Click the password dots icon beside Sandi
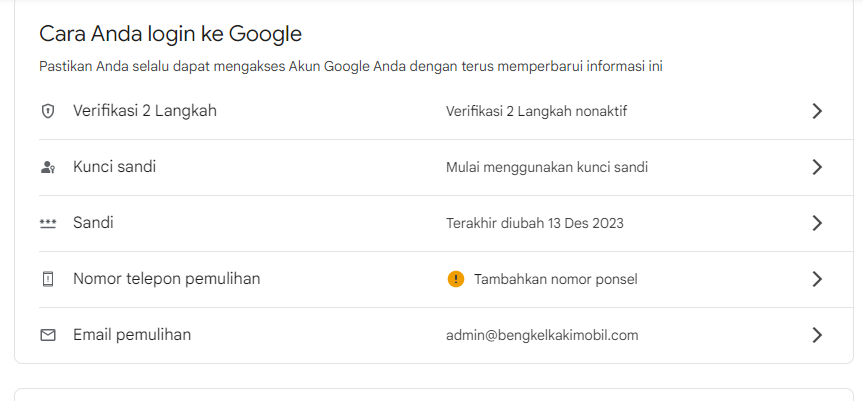 tap(48, 223)
